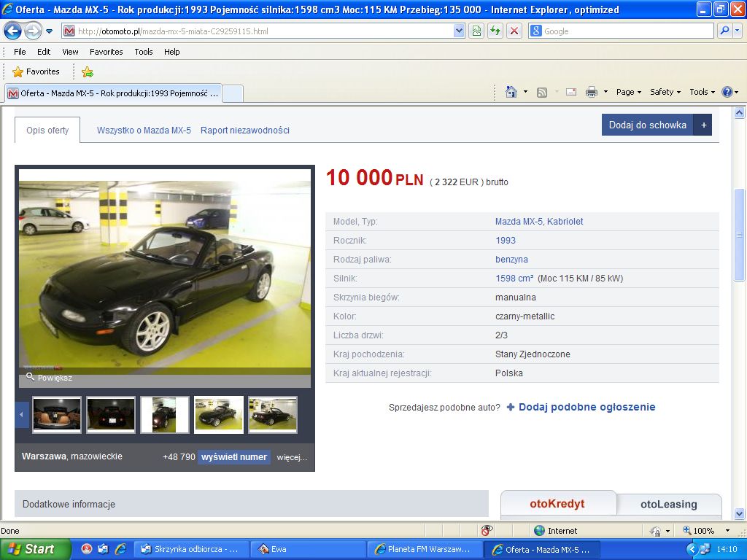Click the benzyna fuel type link

coord(511,260)
